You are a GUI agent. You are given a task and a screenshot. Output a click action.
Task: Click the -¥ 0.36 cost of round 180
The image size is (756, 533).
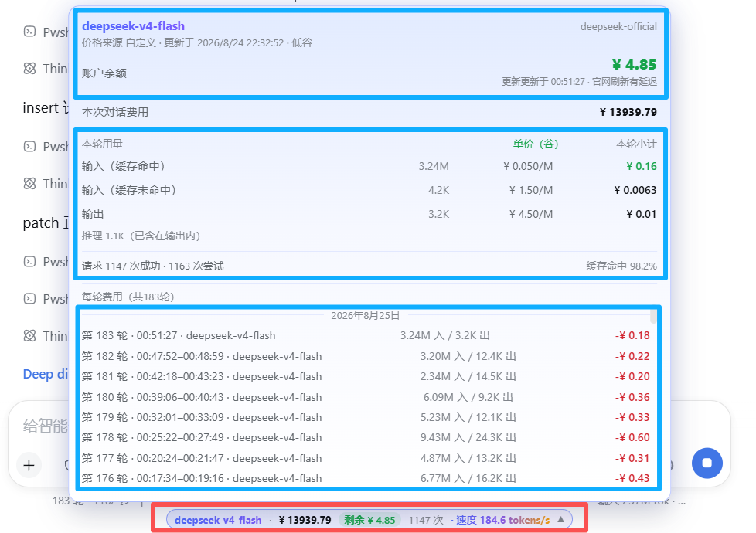click(632, 397)
